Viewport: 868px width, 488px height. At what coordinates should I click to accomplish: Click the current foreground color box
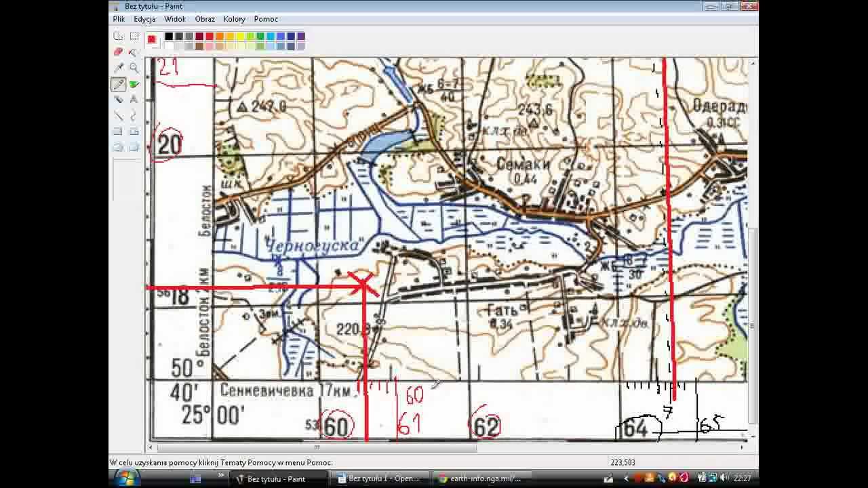(x=151, y=39)
